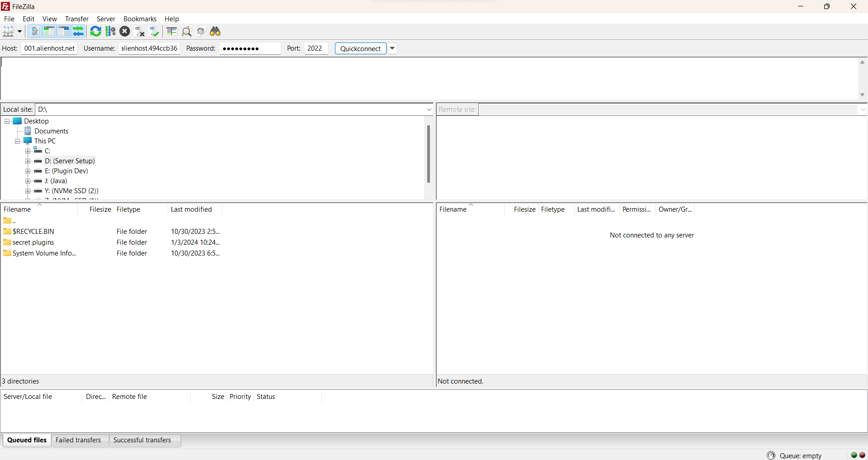Toggle message log display
The height and width of the screenshot is (460, 868).
tap(35, 31)
